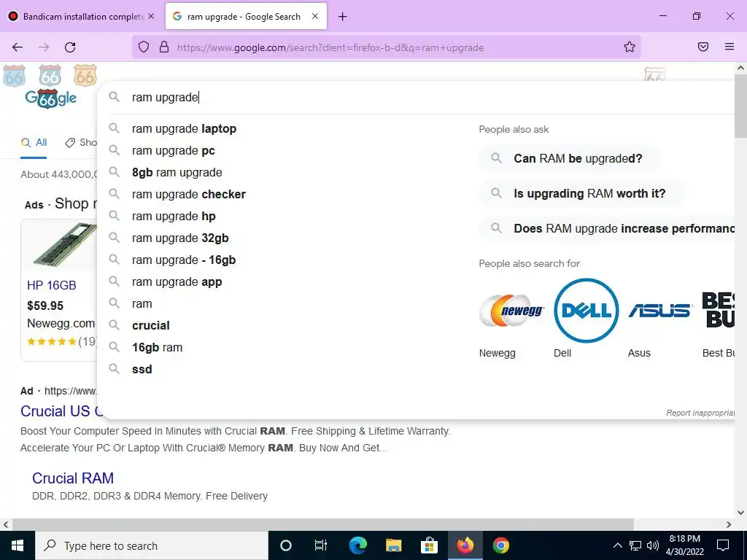Open network status tray icon
The width and height of the screenshot is (747, 560).
(x=635, y=545)
